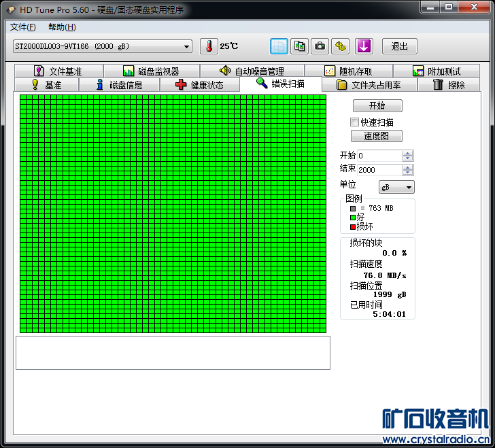Image resolution: width=495 pixels, height=448 pixels.
Task: Switch to the 文件基准 tab
Action: (x=58, y=71)
